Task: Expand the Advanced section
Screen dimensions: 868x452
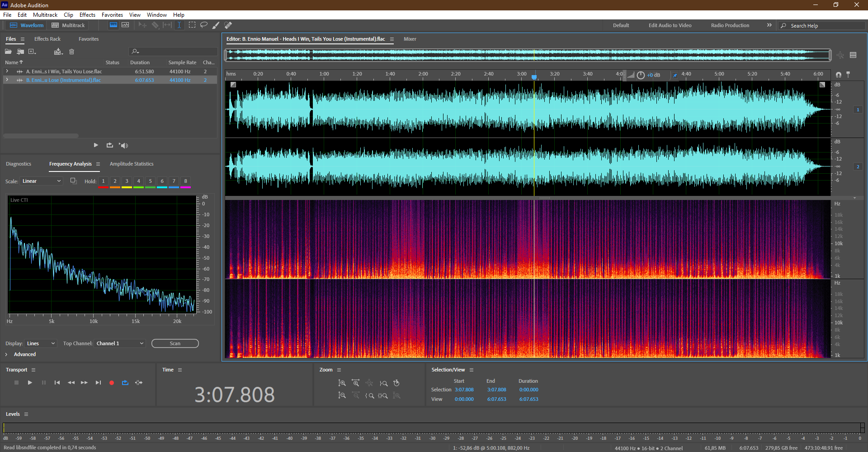Action: 6,354
